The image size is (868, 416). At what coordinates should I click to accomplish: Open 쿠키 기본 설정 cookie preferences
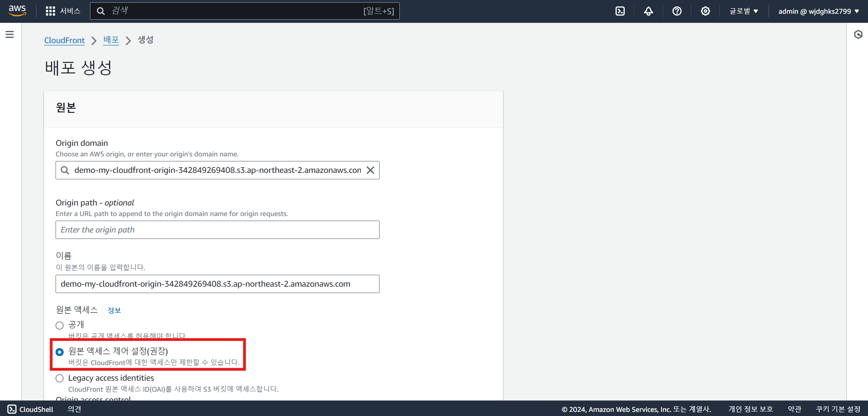pyautogui.click(x=838, y=409)
